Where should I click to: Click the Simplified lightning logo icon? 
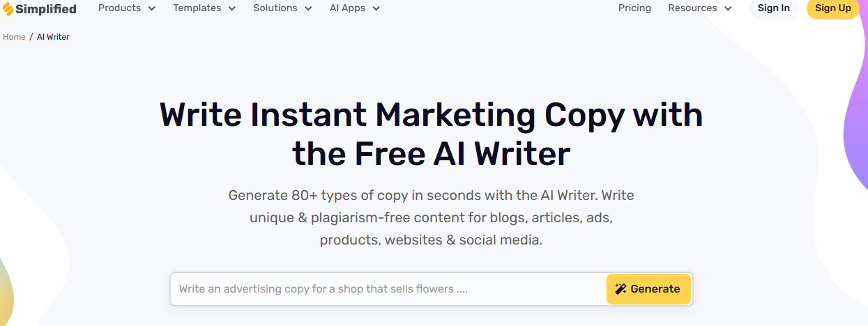(8, 9)
